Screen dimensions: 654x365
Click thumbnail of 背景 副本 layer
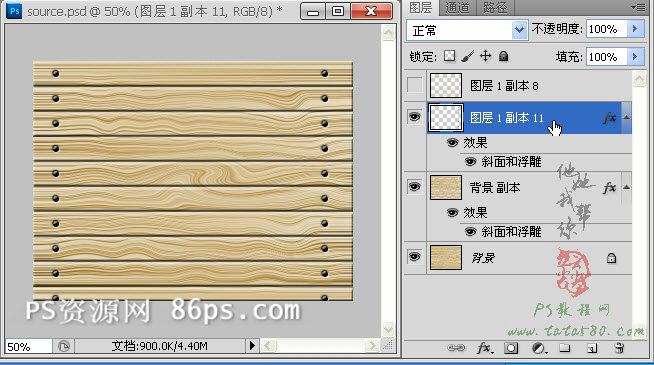(446, 188)
